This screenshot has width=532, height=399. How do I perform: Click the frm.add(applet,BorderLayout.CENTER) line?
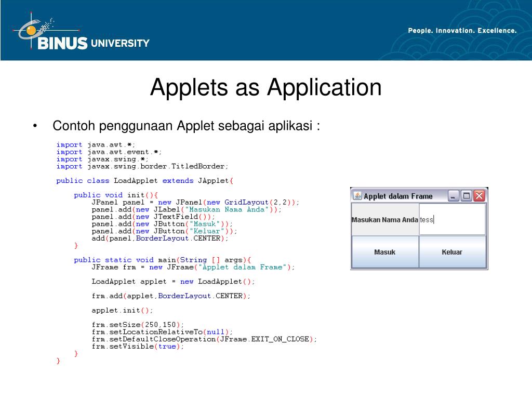171,296
